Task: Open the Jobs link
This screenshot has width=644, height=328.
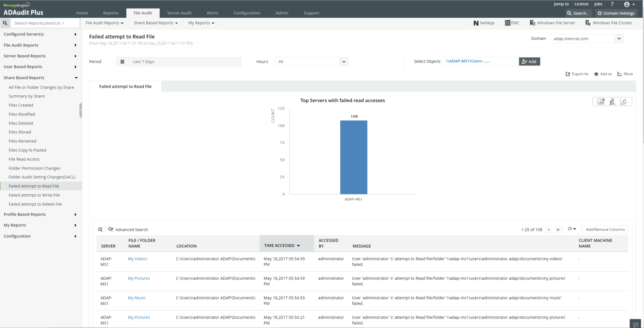Action: click(x=598, y=4)
